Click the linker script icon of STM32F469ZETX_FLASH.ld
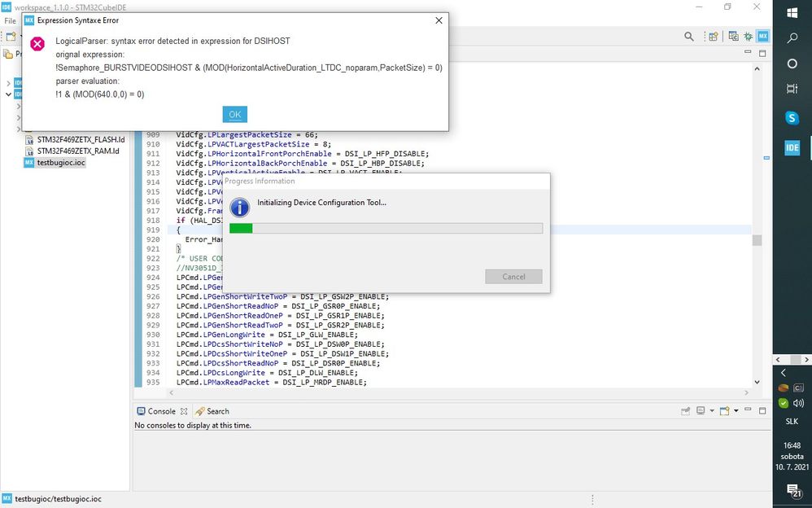Viewport: 812px width, 508px height. pyautogui.click(x=29, y=140)
